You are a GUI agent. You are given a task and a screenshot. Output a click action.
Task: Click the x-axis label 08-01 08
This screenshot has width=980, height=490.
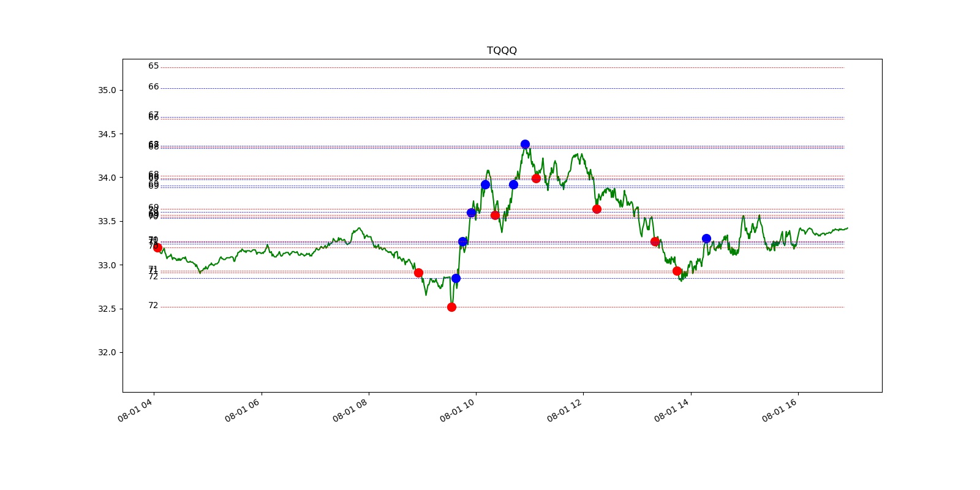point(350,410)
